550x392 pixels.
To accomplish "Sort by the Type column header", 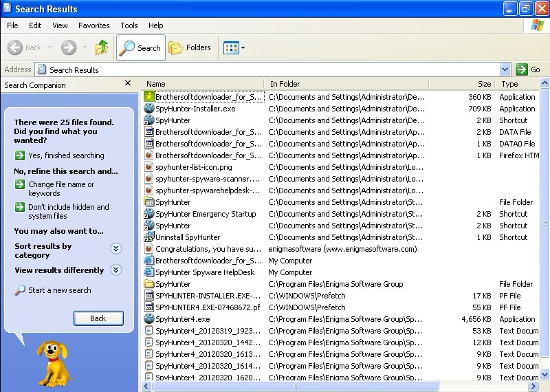I will tap(517, 84).
